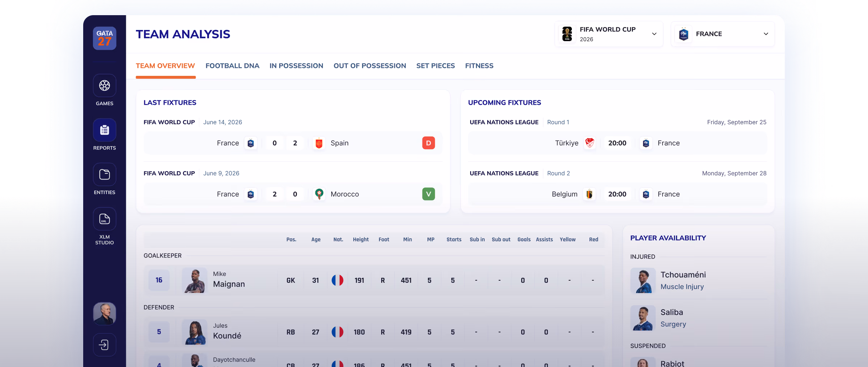Switch to In Possession tab
868x367 pixels.
[x=296, y=66]
